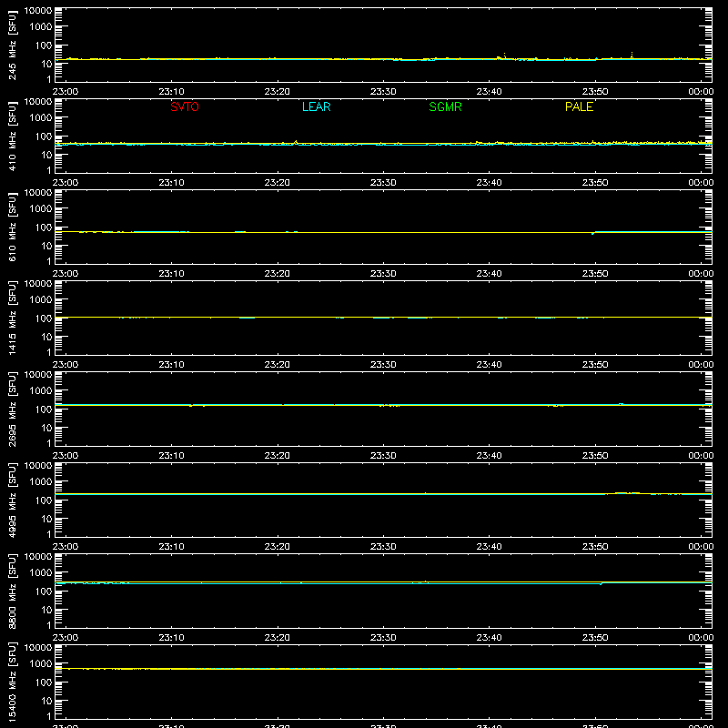728x728 pixels.
Task: Click 23:00 time label below 8800 MHz panel
Action: pos(66,638)
